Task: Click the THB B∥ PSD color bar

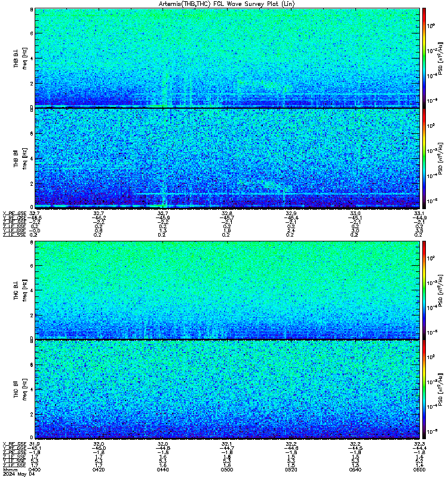Action: coord(424,158)
